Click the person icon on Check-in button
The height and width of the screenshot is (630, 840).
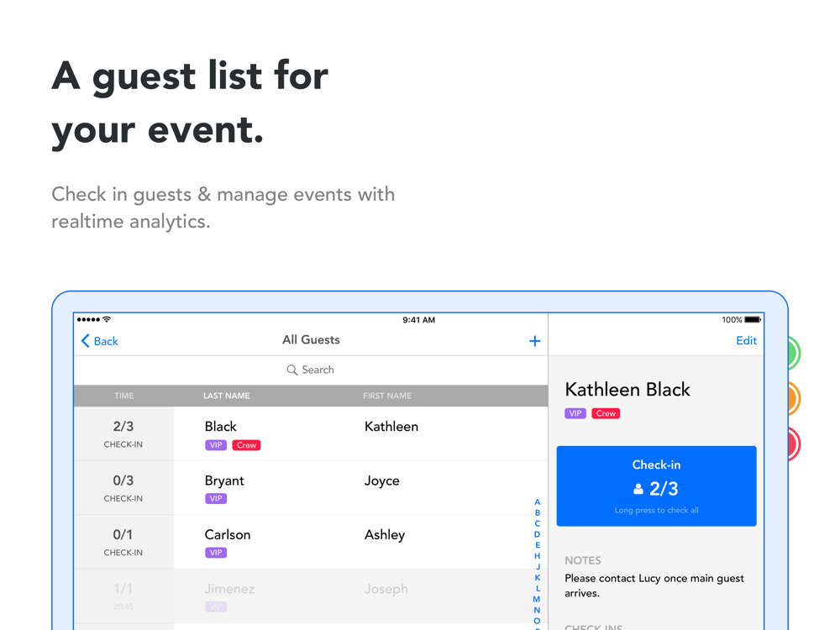coord(638,489)
